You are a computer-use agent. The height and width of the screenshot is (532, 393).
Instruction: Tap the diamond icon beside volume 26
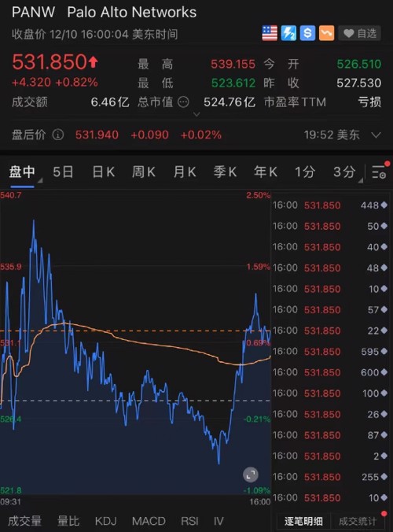click(x=384, y=414)
